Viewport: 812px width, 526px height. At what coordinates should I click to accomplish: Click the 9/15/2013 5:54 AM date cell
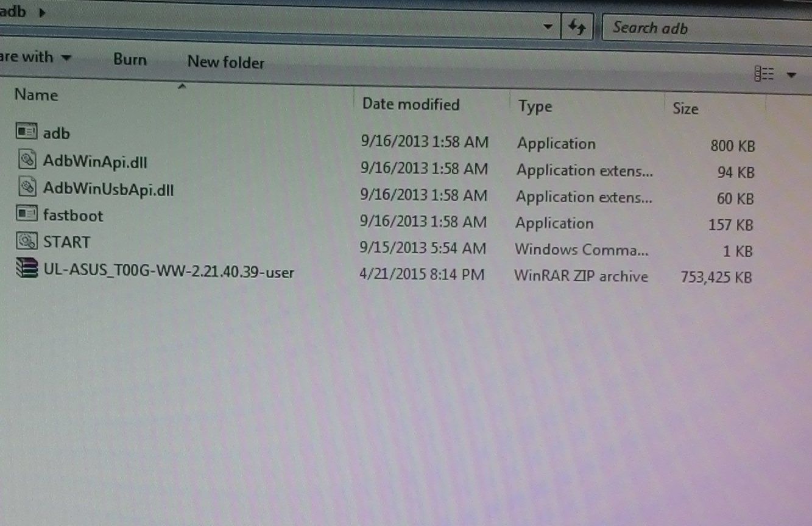pyautogui.click(x=423, y=248)
